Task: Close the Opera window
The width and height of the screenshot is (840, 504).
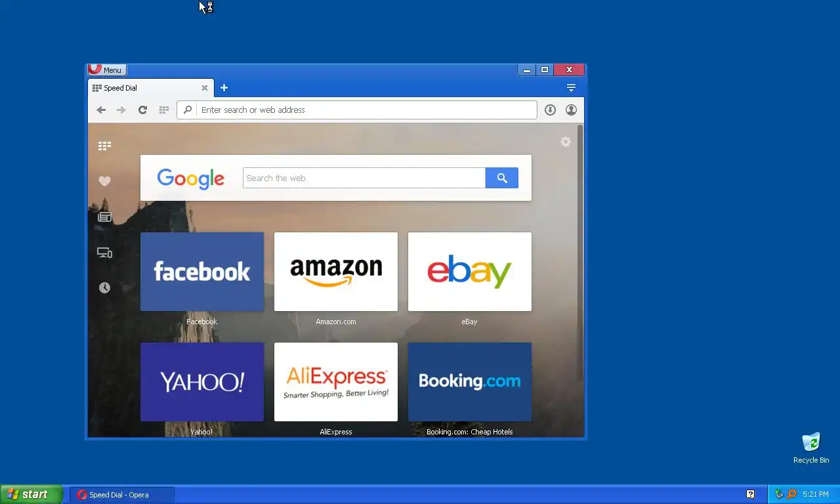Action: click(x=569, y=70)
